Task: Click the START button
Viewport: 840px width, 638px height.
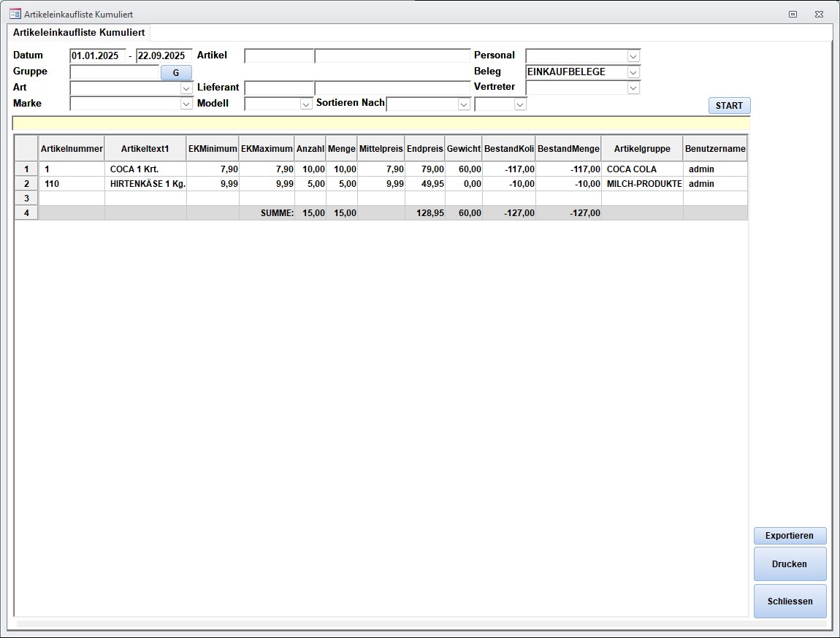Action: tap(729, 106)
